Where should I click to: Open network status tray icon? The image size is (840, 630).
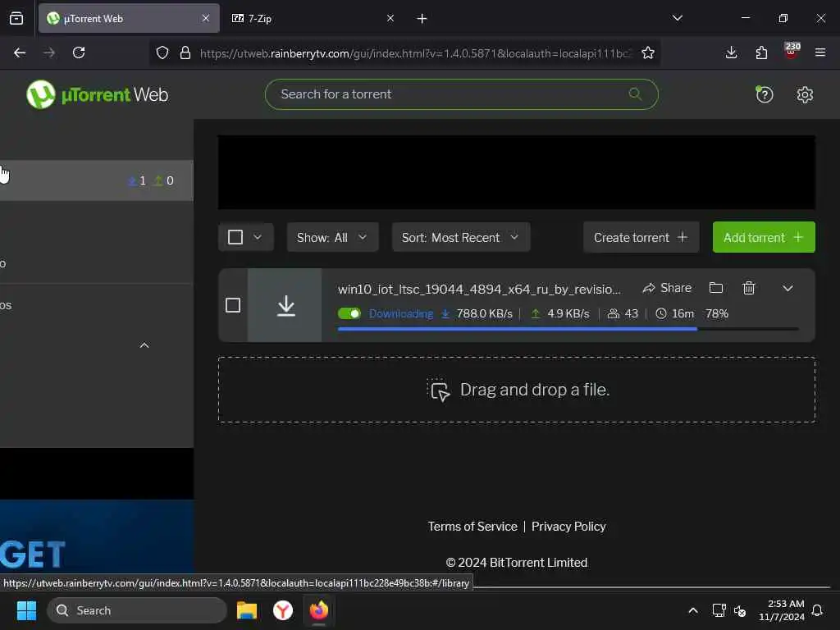coord(719,610)
